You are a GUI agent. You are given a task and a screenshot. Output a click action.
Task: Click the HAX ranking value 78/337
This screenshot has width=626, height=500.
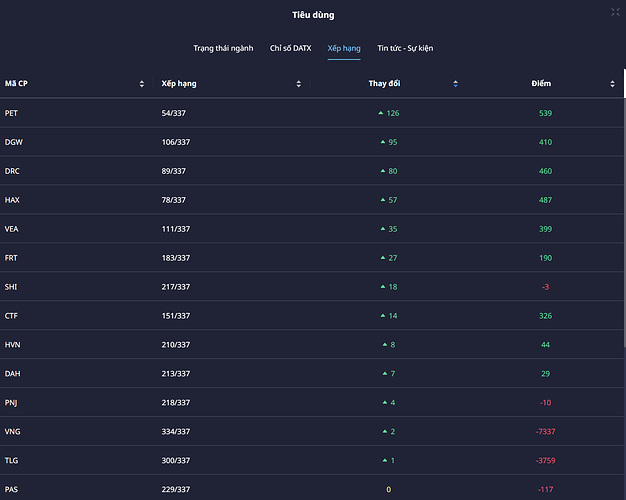[x=175, y=200]
